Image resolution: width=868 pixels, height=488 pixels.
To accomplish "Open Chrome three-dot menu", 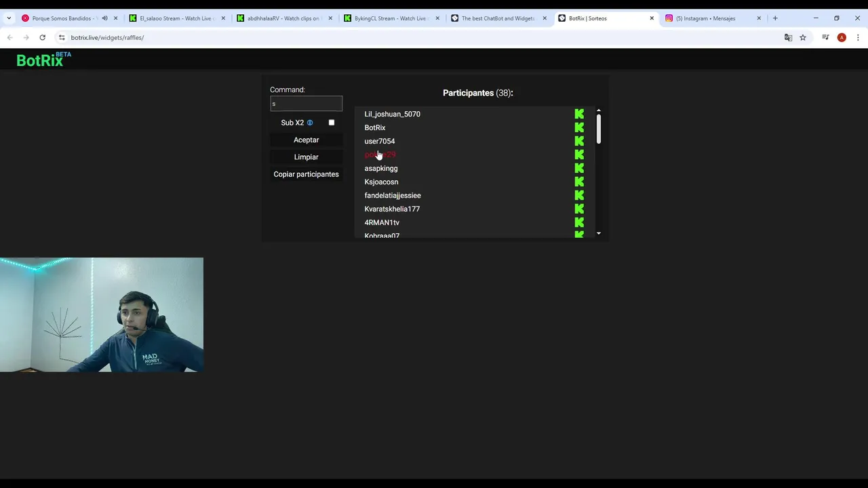I will [x=858, y=37].
